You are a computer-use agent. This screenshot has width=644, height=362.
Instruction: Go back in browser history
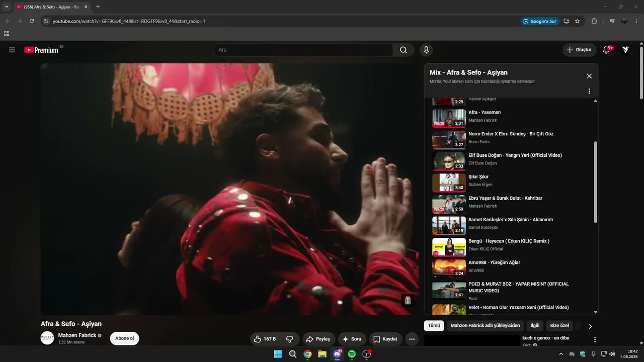pos(8,21)
